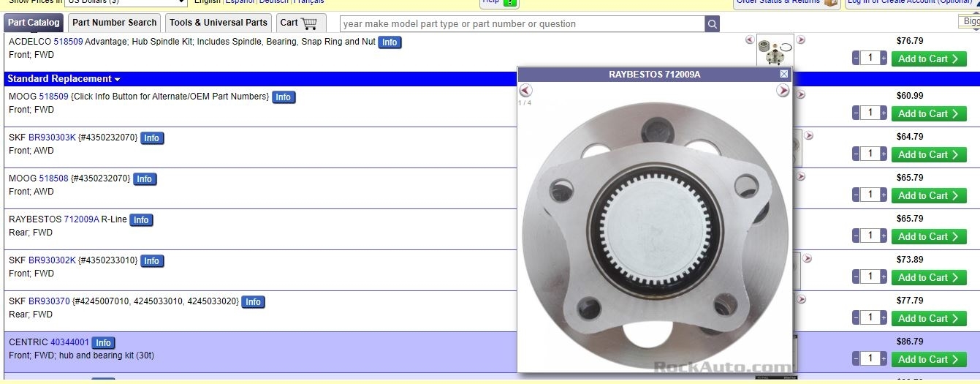Next thumbnail arrow for SKF BR930302K row
Image resolution: width=980 pixels, height=384 pixels.
808,258
